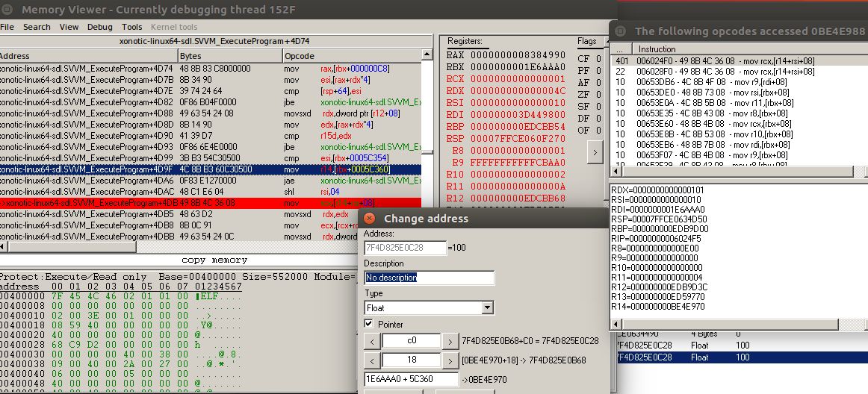Click the RSP register value

[518, 138]
